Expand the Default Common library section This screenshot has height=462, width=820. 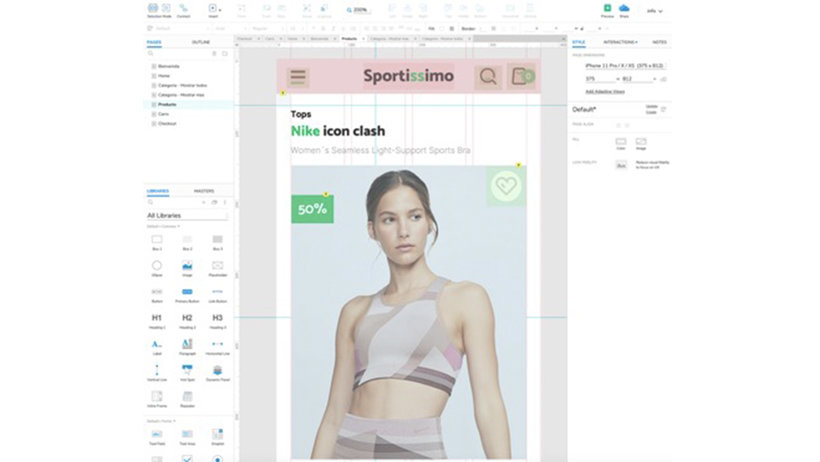pos(163,227)
